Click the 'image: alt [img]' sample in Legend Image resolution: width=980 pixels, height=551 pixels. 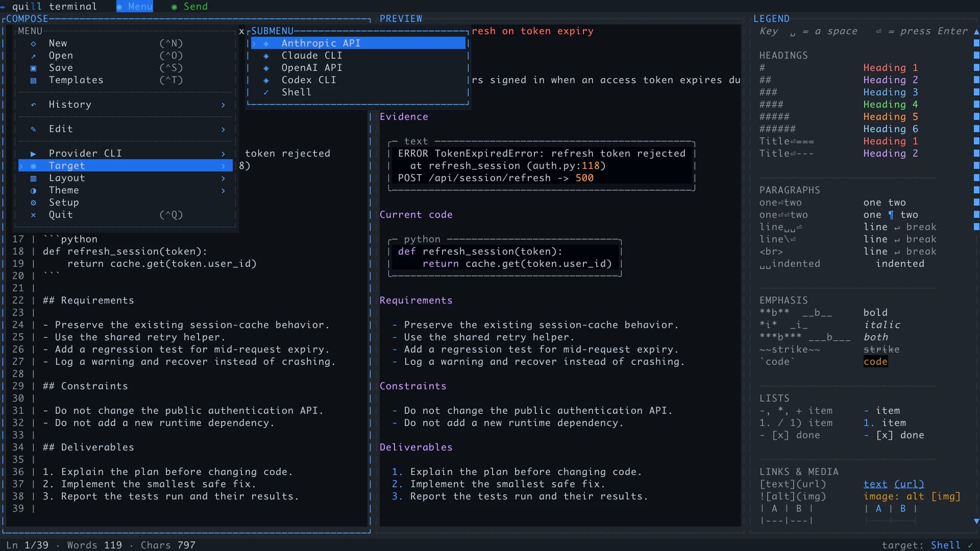(912, 496)
